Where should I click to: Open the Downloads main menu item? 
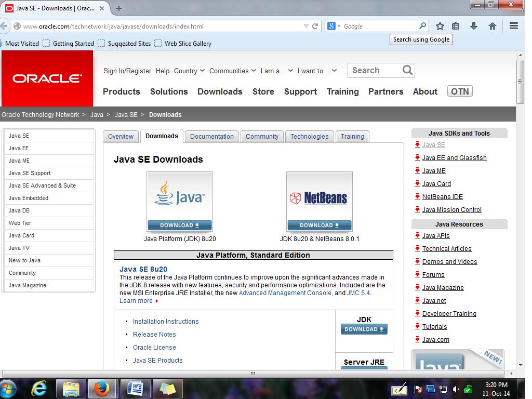click(x=220, y=91)
